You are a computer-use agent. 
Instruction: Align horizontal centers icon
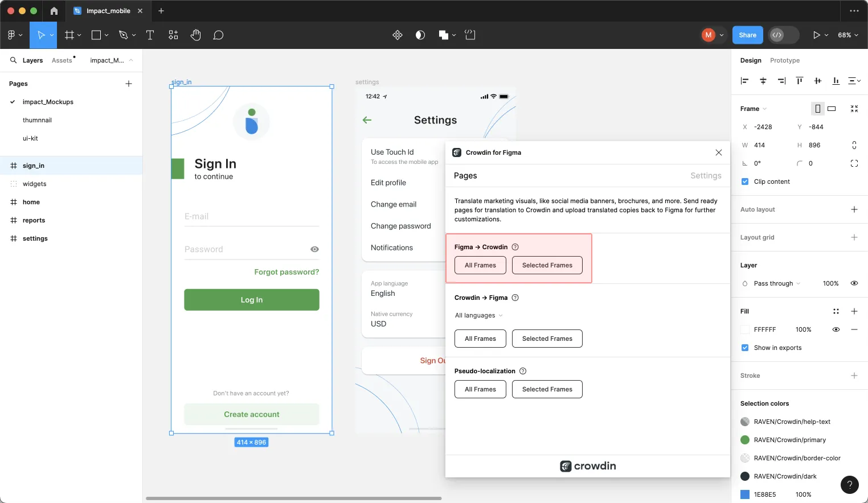tap(763, 81)
